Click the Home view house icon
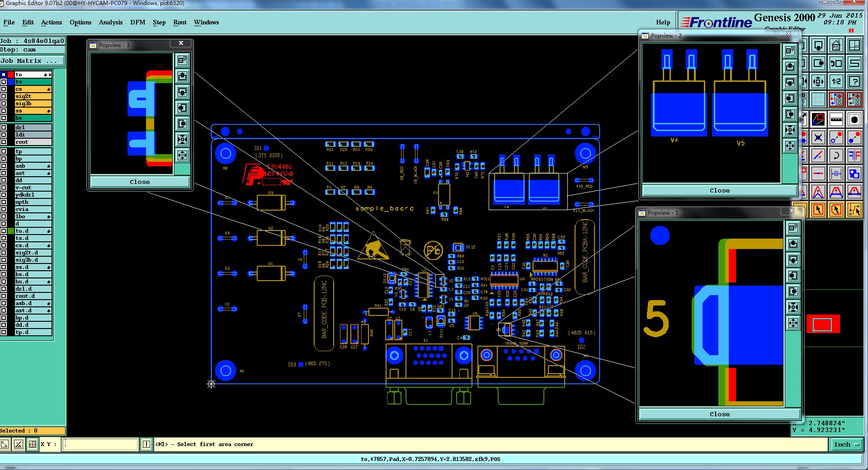Viewport: 868px width, 470px height. click(x=836, y=46)
